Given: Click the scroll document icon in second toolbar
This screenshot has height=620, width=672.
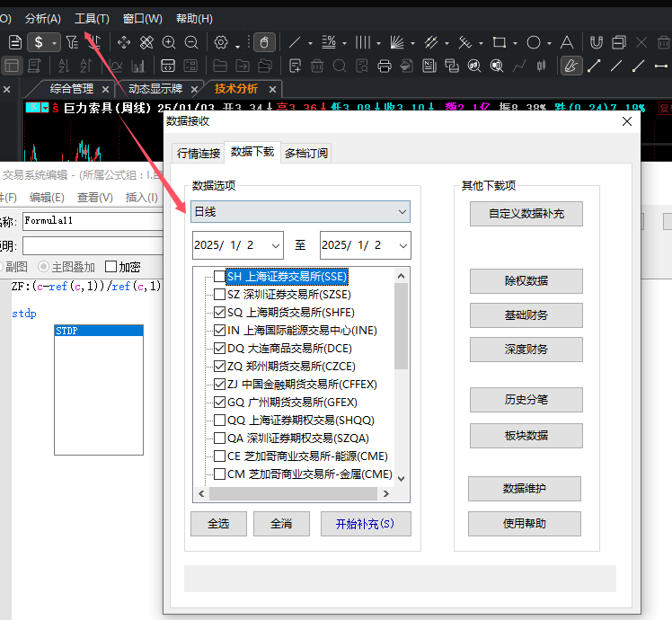Looking at the screenshot, I should (34, 66).
